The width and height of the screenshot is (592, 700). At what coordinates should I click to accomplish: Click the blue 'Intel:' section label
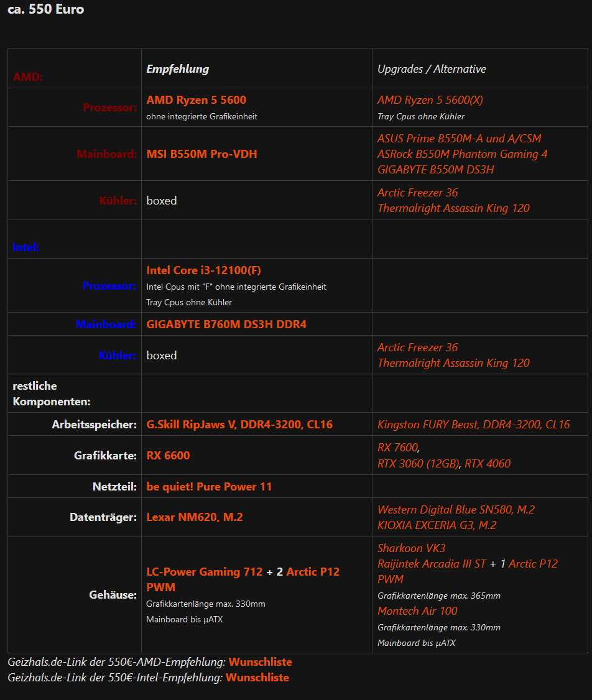pyautogui.click(x=26, y=247)
